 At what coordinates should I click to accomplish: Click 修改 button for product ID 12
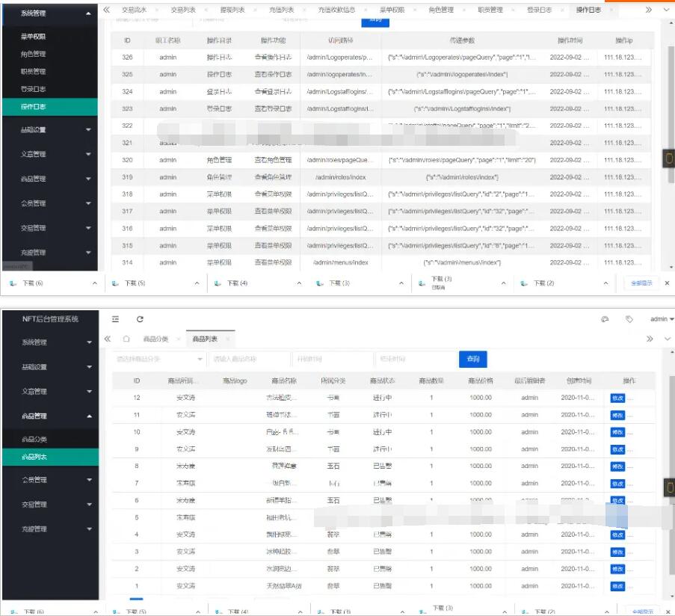click(x=617, y=398)
